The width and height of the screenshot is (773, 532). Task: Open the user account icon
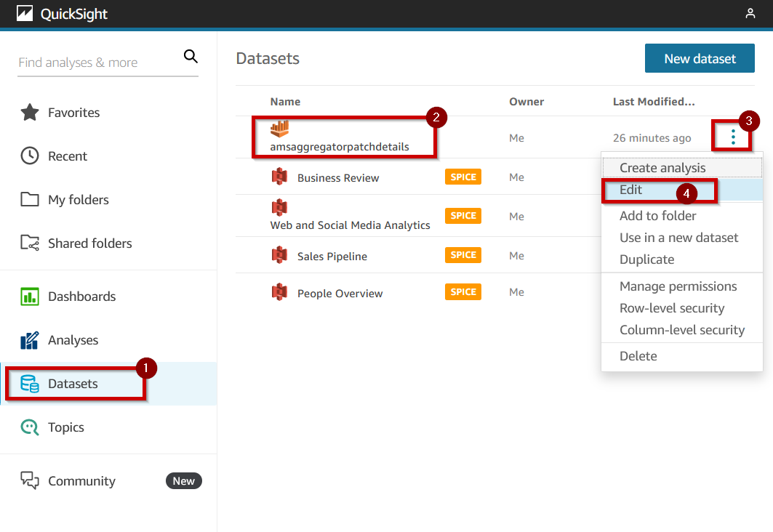point(750,13)
